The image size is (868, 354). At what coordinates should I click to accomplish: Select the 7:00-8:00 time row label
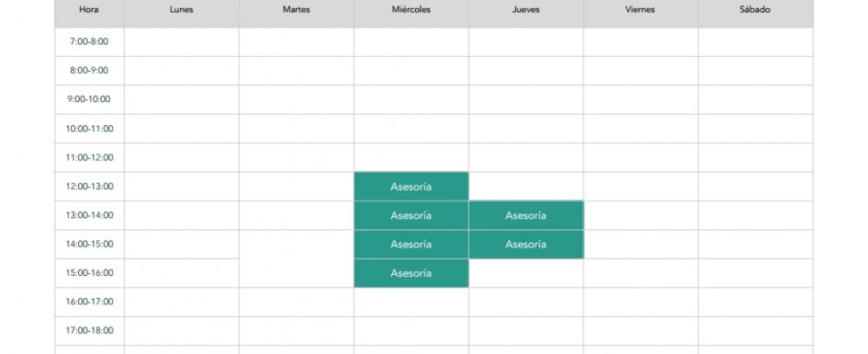(89, 41)
